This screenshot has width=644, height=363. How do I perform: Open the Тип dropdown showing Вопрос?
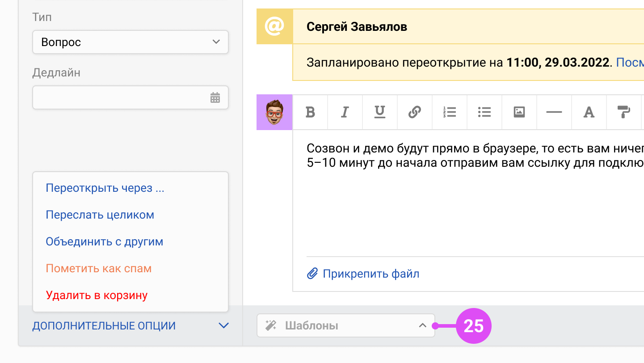click(x=130, y=42)
